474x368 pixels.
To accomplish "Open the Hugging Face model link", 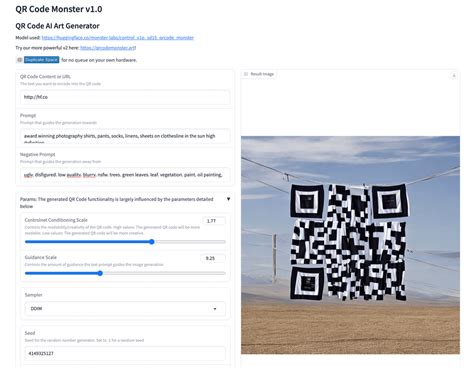I will [118, 38].
